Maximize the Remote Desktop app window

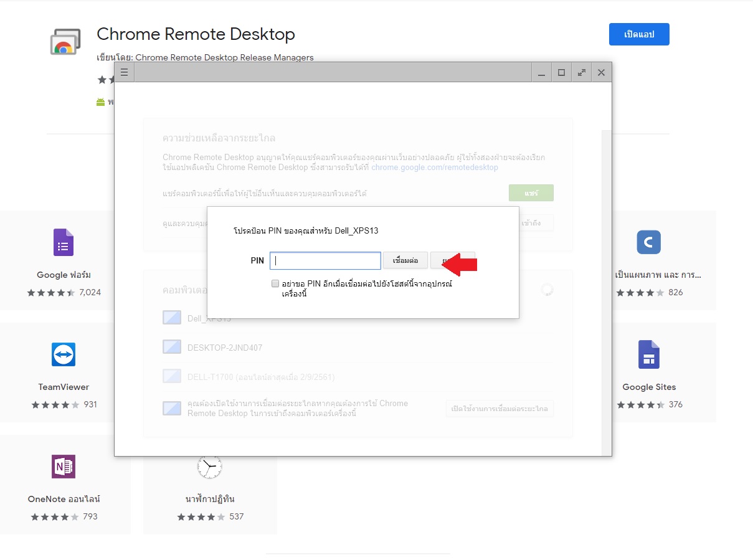pyautogui.click(x=561, y=72)
